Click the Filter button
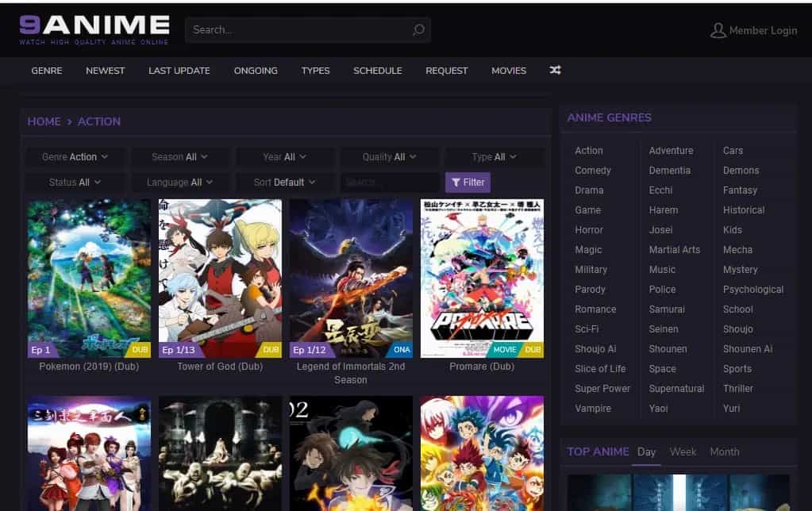 (x=468, y=182)
